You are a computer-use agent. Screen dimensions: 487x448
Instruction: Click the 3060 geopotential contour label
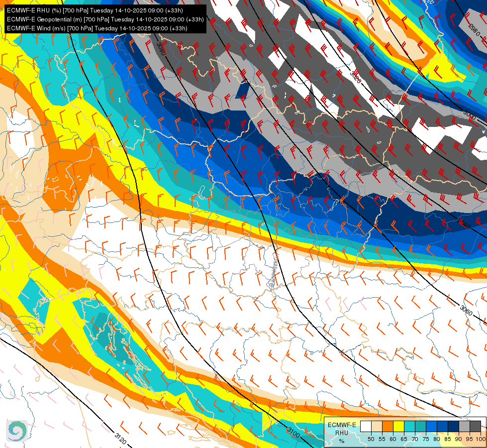point(466,310)
